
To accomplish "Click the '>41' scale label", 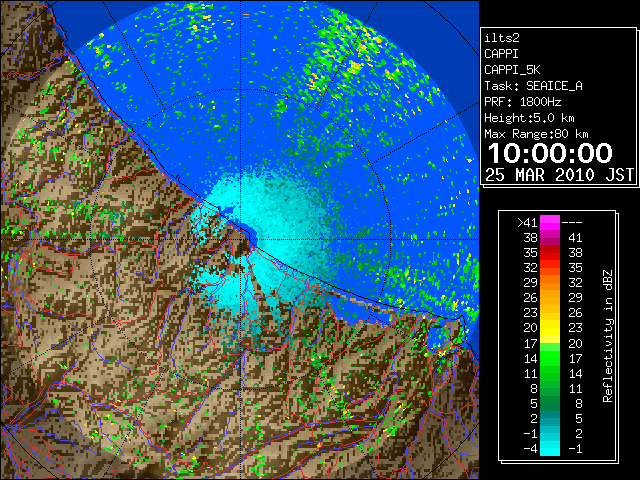I will (527, 223).
